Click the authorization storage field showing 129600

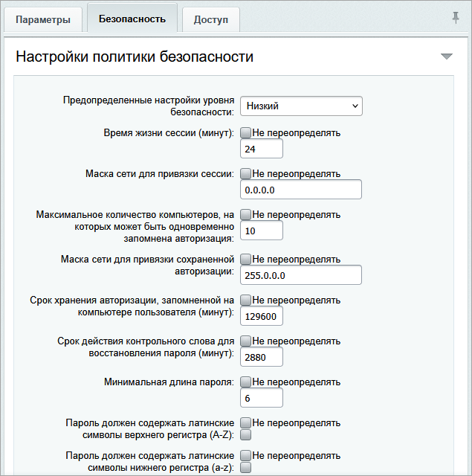pos(262,317)
